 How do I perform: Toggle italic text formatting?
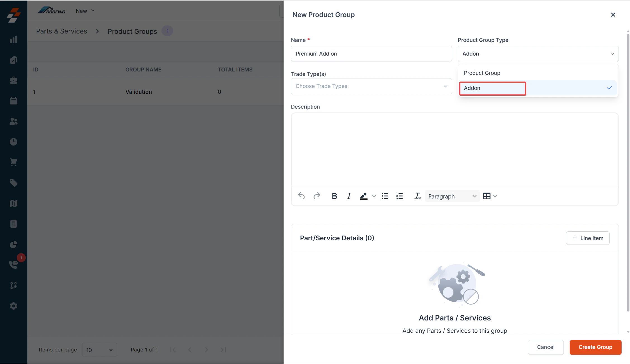click(x=349, y=196)
